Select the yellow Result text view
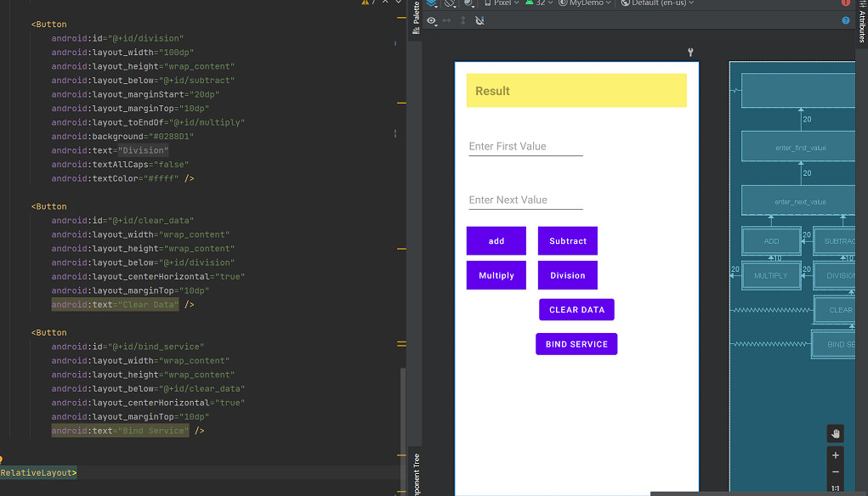This screenshot has height=496, width=868. tap(576, 91)
